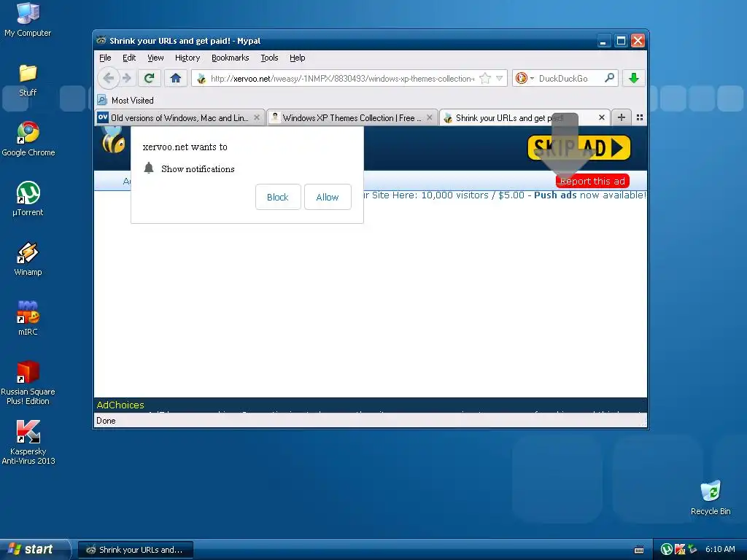
Task: Close the Old versions of Windows tab
Action: pyautogui.click(x=257, y=117)
